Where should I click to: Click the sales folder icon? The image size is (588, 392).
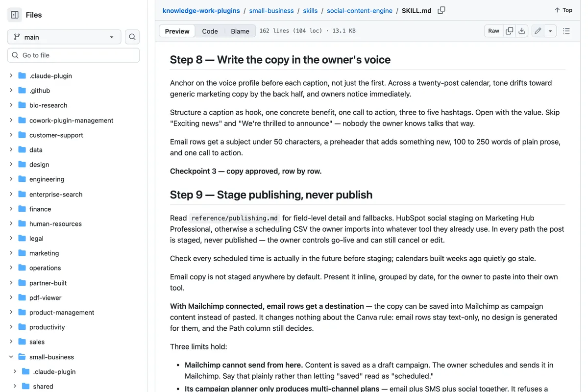click(x=22, y=342)
